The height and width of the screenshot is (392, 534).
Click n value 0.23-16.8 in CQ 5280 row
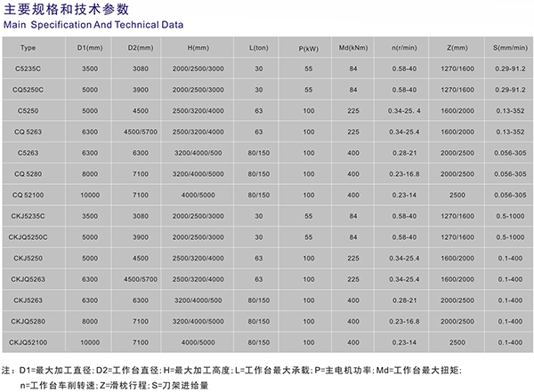[x=404, y=174]
